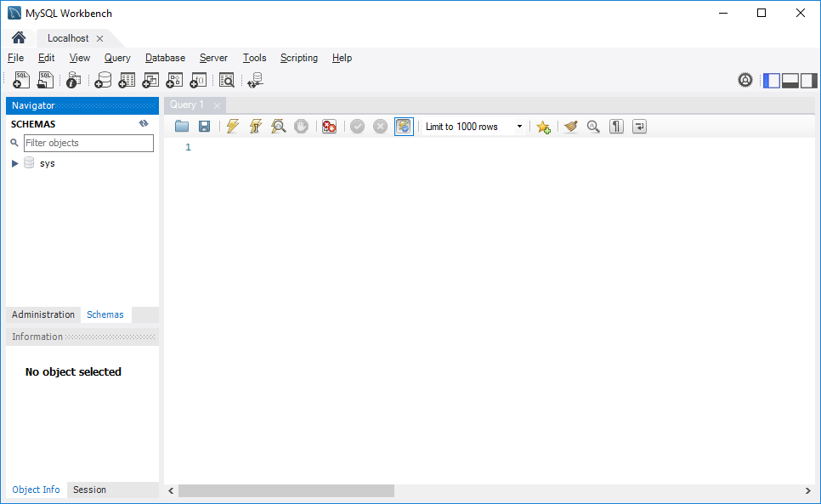Toggle continue-on-error execution mode
This screenshot has width=821, height=504.
click(329, 126)
